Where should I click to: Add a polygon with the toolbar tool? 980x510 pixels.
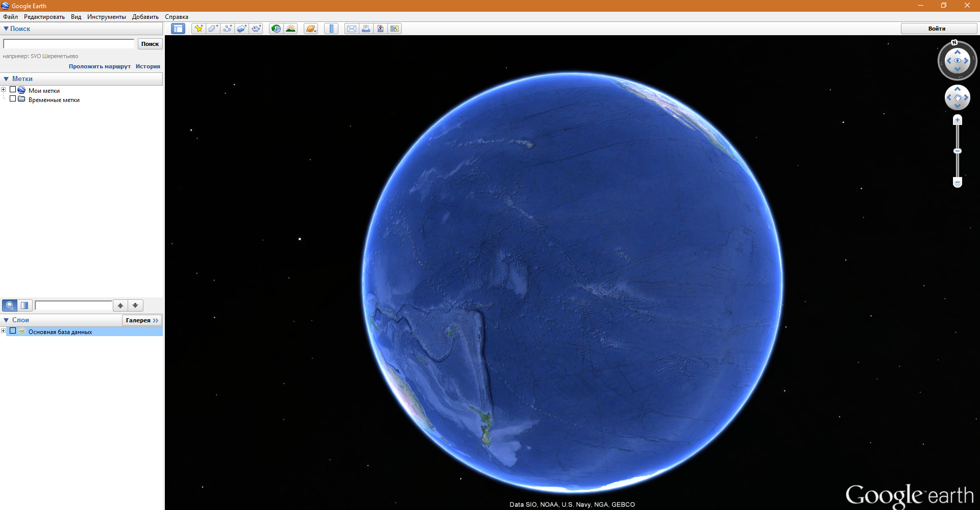(213, 29)
